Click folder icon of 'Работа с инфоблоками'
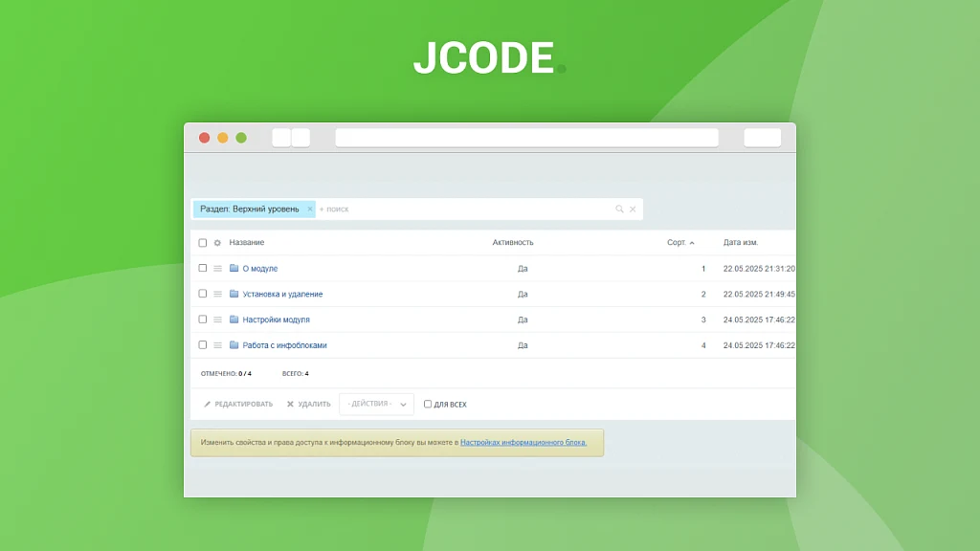This screenshot has width=980, height=551. (234, 344)
